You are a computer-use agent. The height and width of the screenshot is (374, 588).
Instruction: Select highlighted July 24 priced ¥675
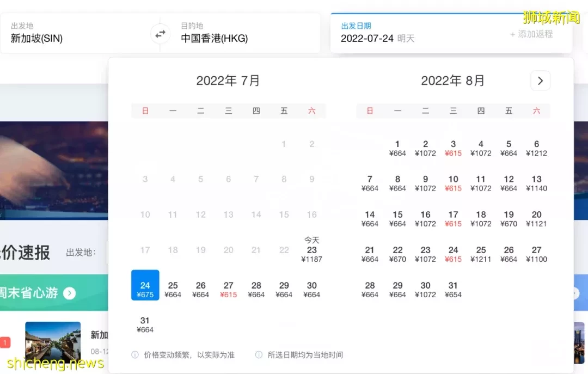click(x=145, y=285)
